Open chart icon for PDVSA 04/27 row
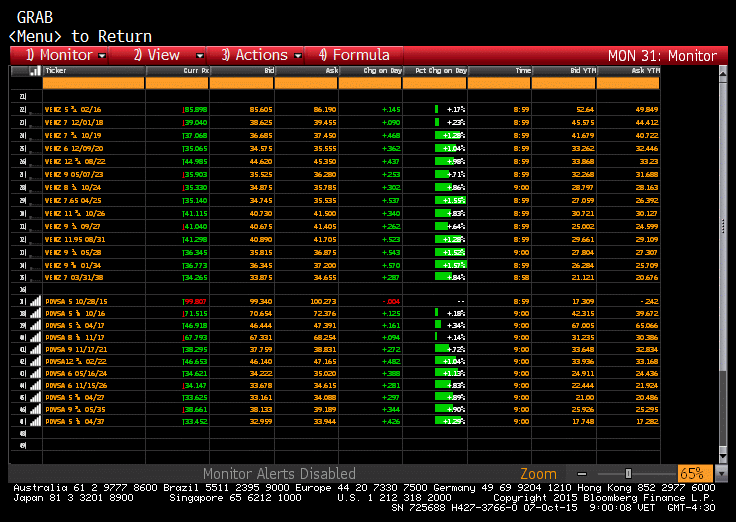The image size is (736, 522). [x=35, y=397]
